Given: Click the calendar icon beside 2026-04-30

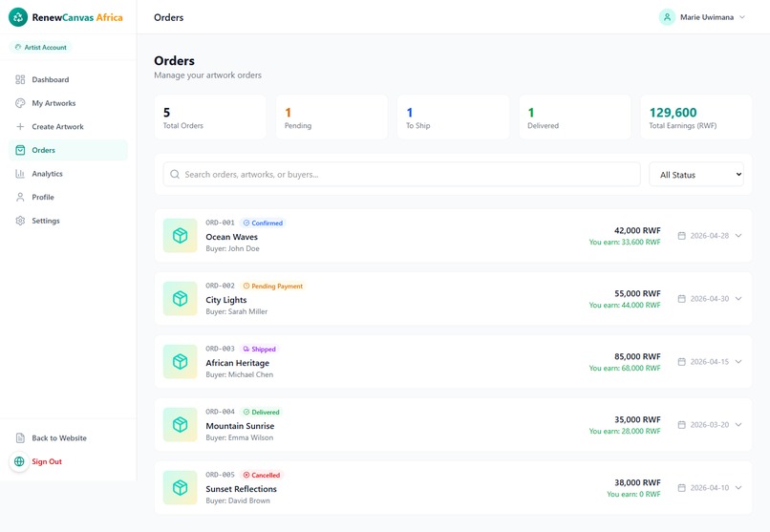Looking at the screenshot, I should click(x=681, y=298).
